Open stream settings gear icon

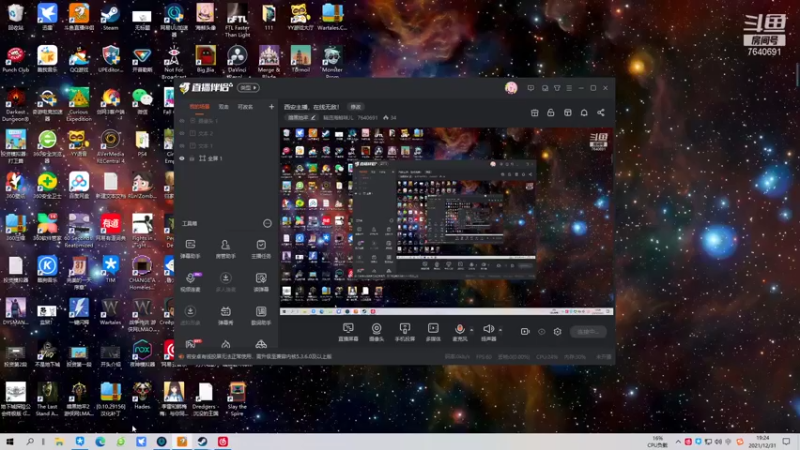coord(557,332)
